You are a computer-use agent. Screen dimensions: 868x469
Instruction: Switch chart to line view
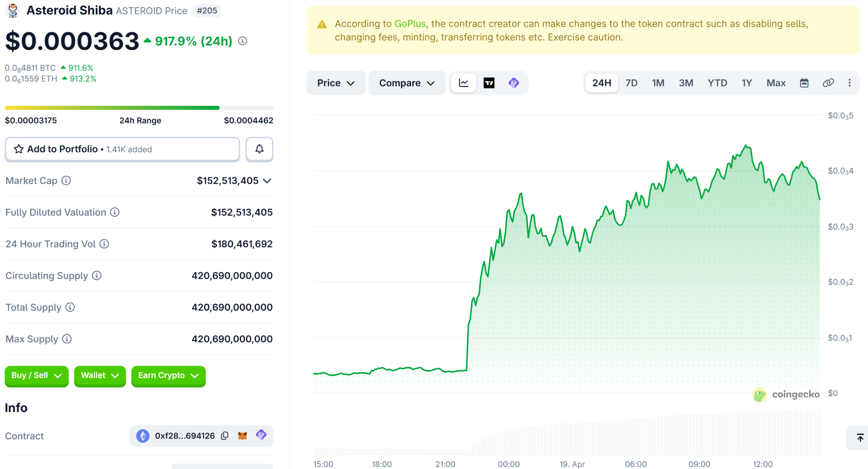[463, 83]
